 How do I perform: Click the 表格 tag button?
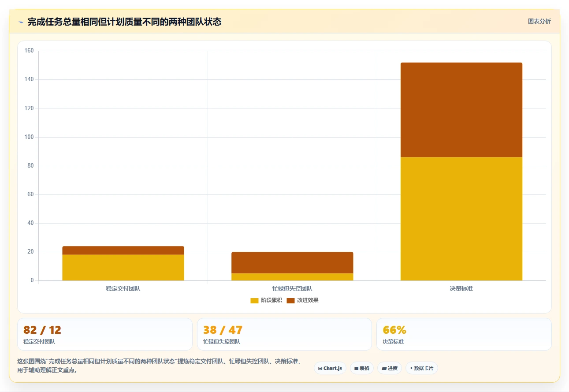(362, 368)
